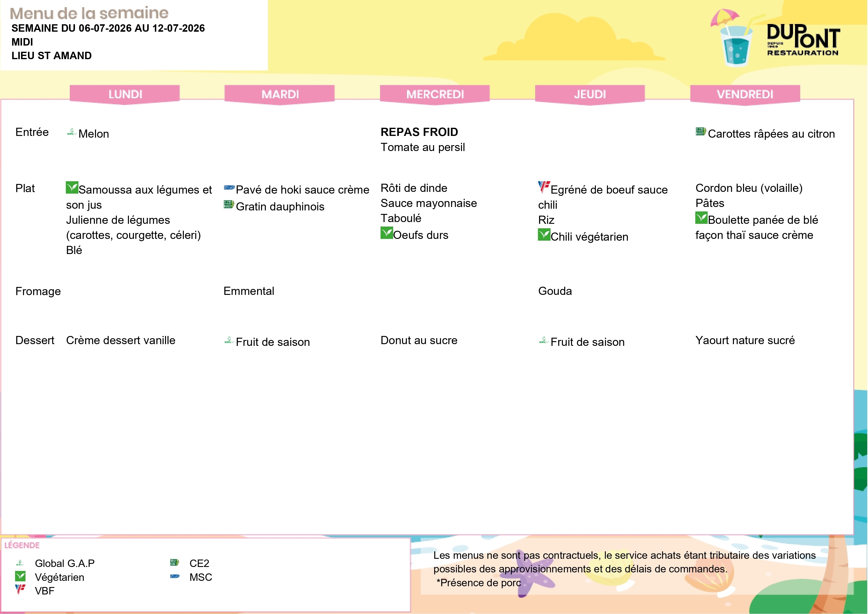Screen dimensions: 868x614
Task: Click Oeufs durs text
Action: [421, 235]
